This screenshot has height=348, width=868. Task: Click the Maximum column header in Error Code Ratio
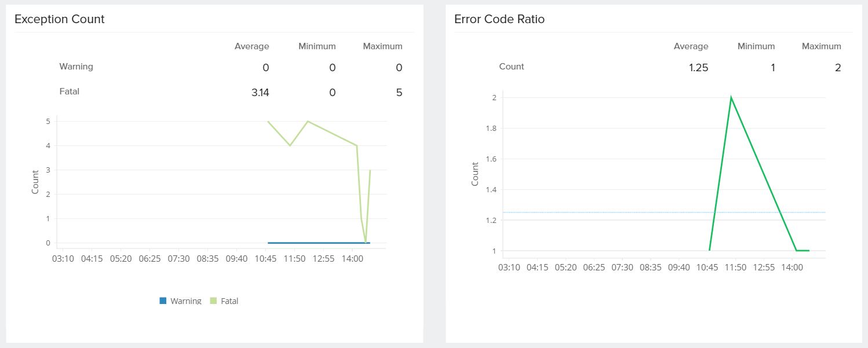point(821,46)
